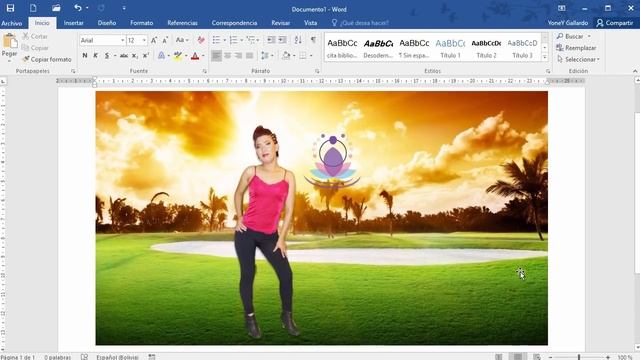Select the purple lotus logo image
This screenshot has width=640, height=360.
[333, 160]
